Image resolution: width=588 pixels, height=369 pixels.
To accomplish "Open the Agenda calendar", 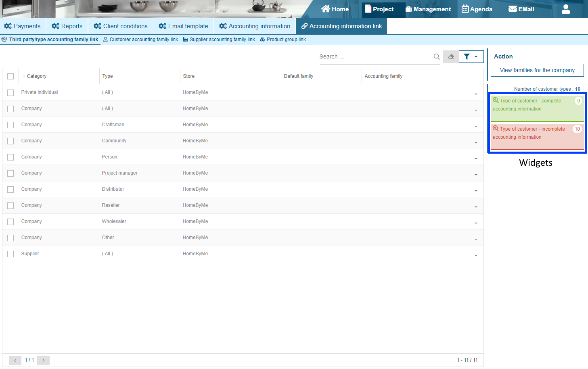I will [x=477, y=9].
